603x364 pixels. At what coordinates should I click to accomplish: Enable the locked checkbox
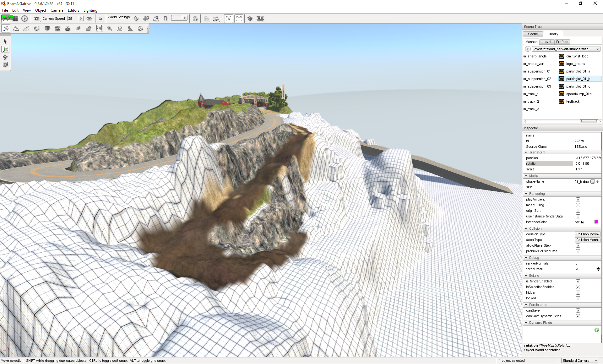pos(578,298)
